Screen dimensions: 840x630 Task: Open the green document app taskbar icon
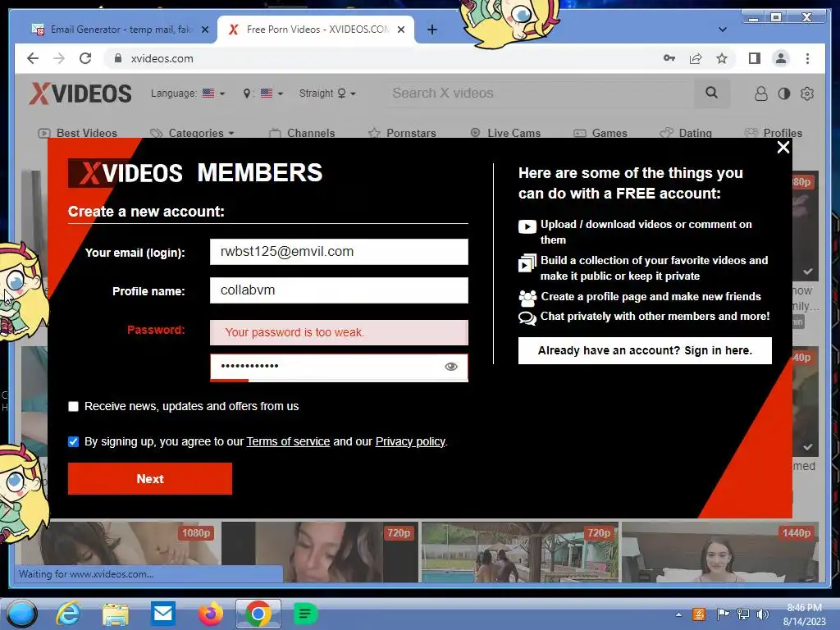pyautogui.click(x=305, y=614)
